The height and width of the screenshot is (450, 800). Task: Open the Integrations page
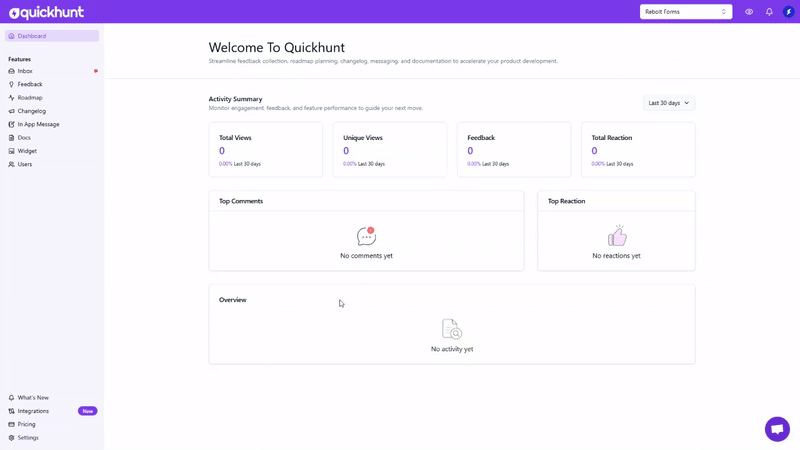[x=33, y=411]
